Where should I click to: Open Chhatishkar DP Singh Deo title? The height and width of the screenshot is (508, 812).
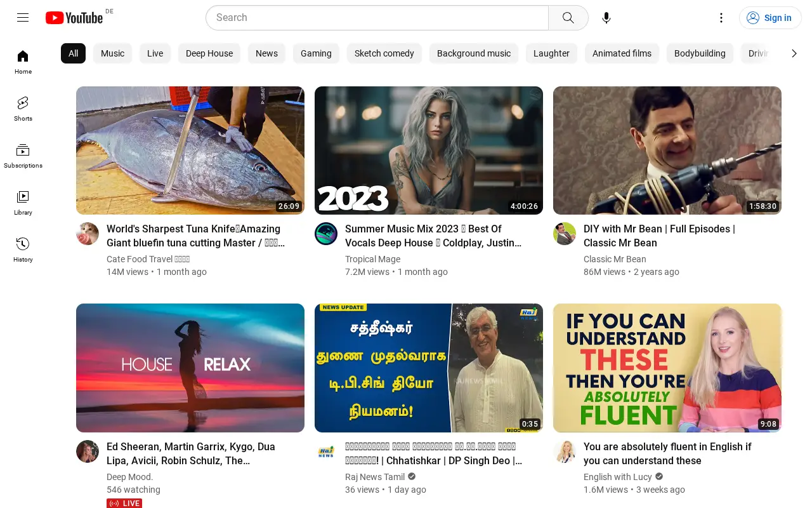434,453
